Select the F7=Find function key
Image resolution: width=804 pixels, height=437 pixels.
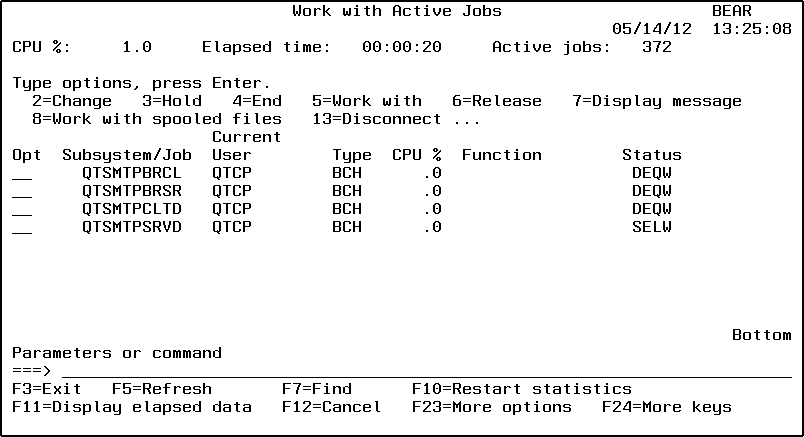[x=317, y=389]
